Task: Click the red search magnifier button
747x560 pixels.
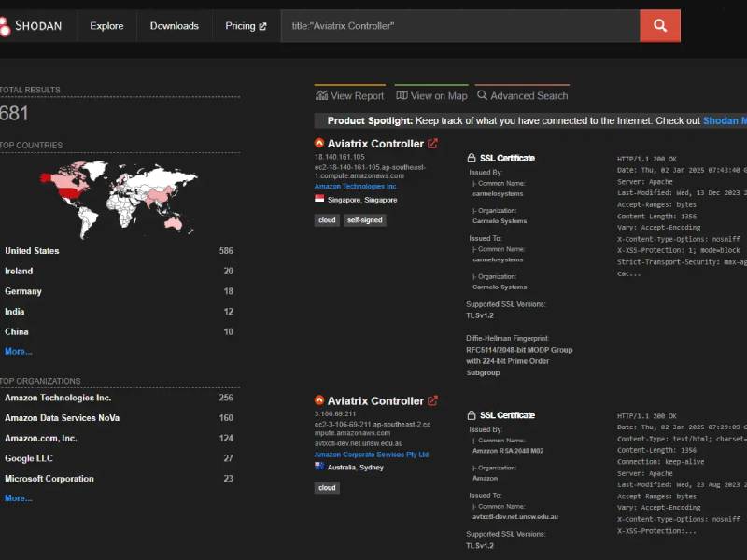Action: [659, 26]
